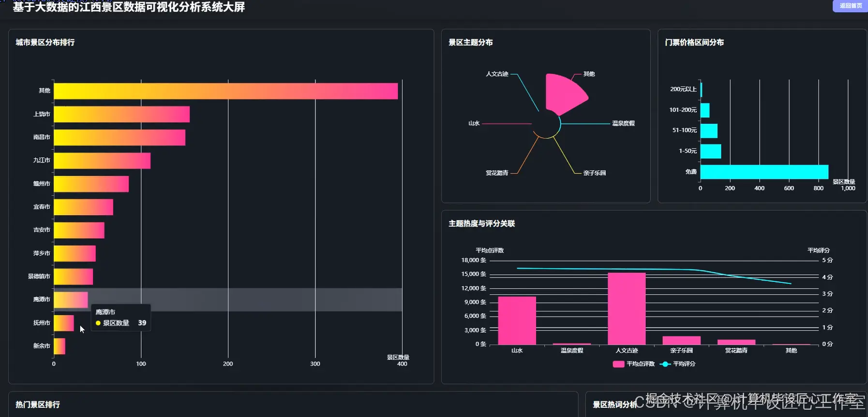Click the 山水 pink column in heat chart
868x417 pixels.
[517, 321]
